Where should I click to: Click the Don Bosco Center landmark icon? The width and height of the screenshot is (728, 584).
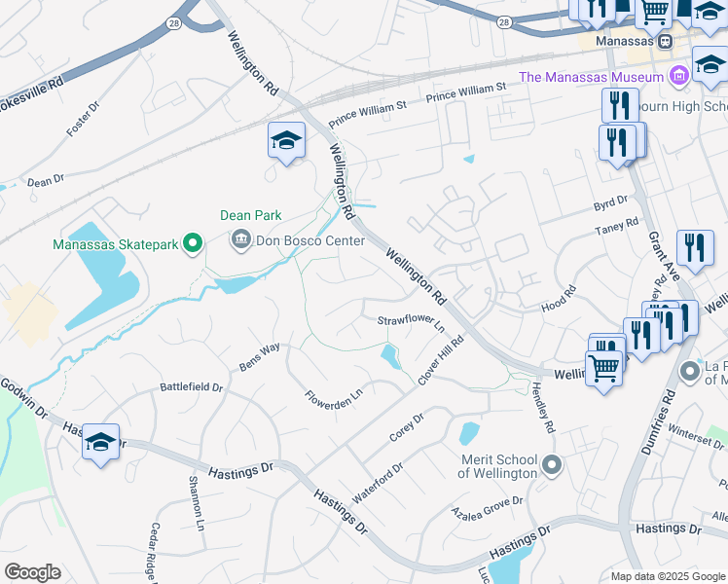point(241,240)
